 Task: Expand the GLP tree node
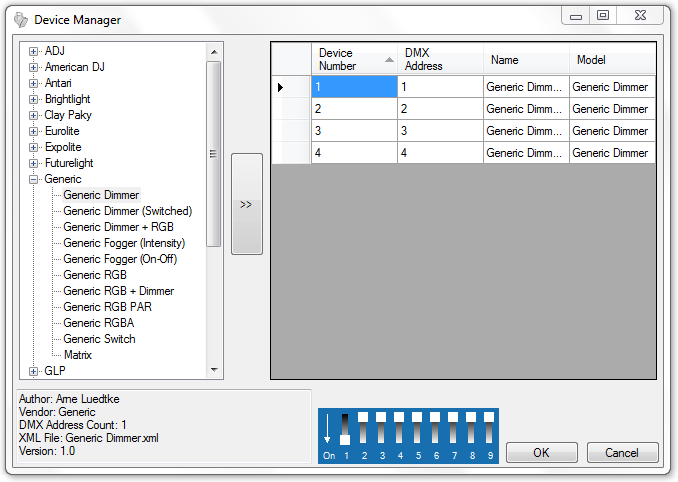coord(34,371)
